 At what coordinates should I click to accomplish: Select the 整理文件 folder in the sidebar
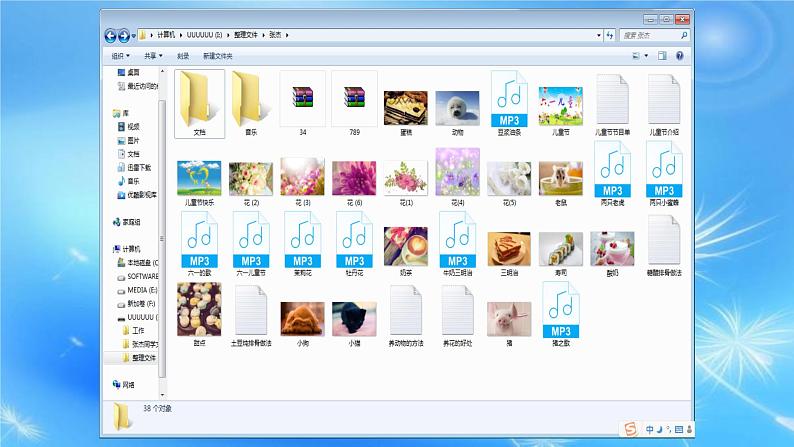139,358
